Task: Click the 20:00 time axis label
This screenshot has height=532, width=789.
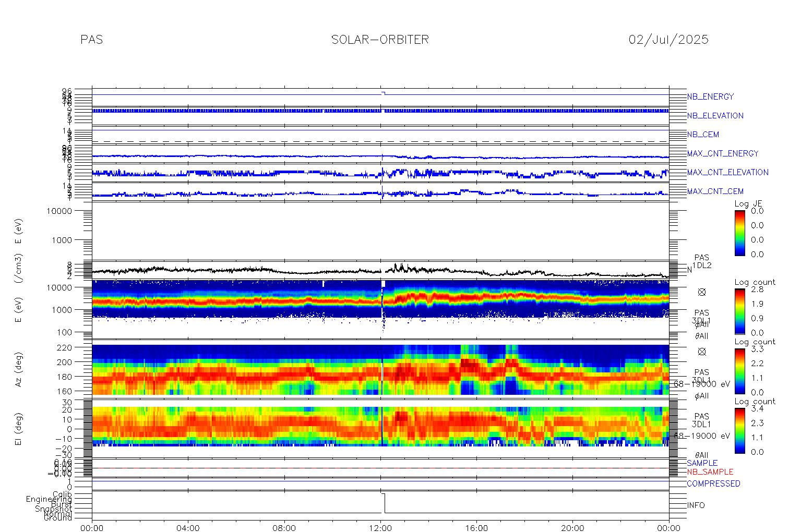Action: point(572,528)
